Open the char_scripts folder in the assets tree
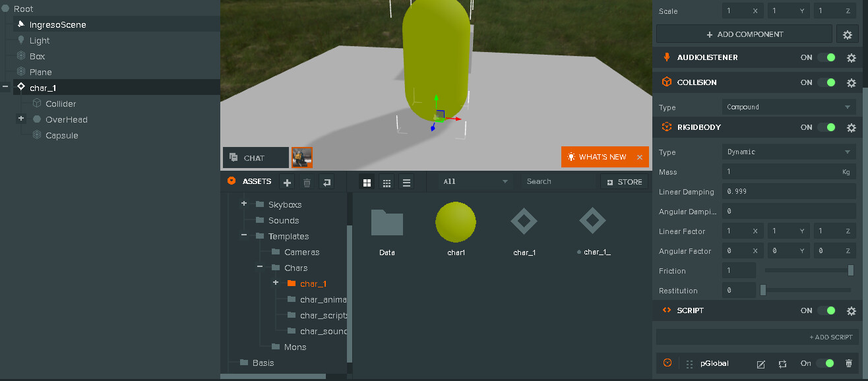 point(323,316)
